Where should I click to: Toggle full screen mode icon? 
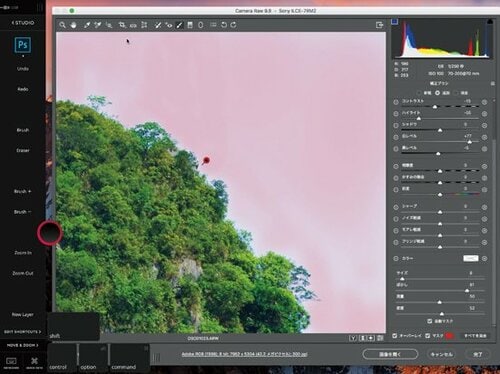coord(379,25)
